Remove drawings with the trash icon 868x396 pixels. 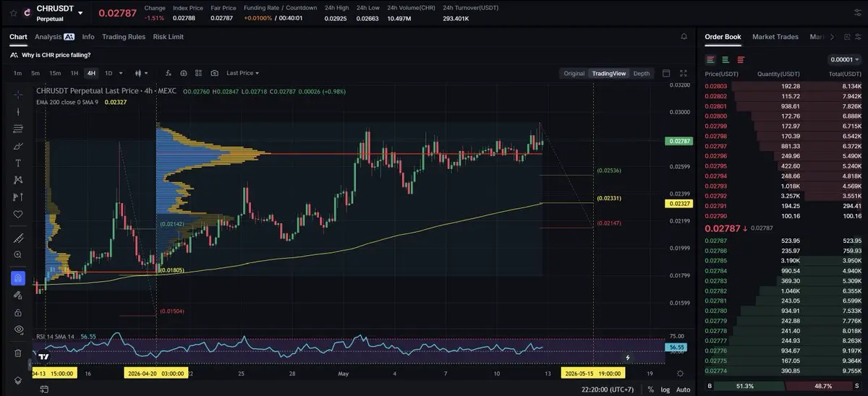pos(18,353)
